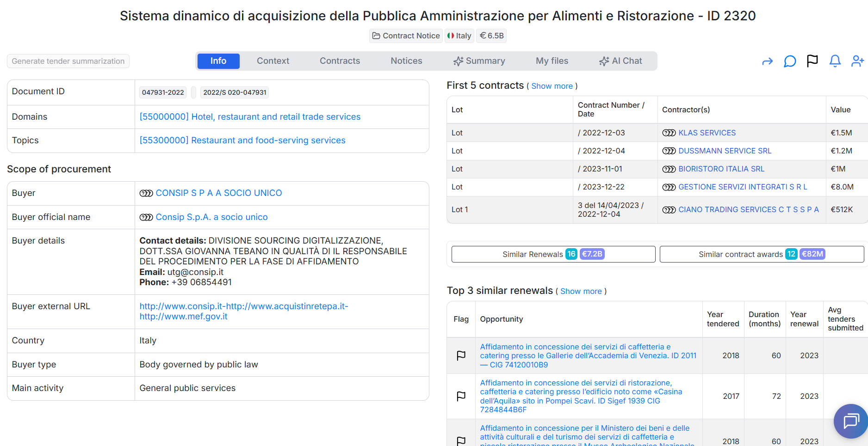This screenshot has width=868, height=446.
Task: Open the comment bubble icon
Action: 790,61
